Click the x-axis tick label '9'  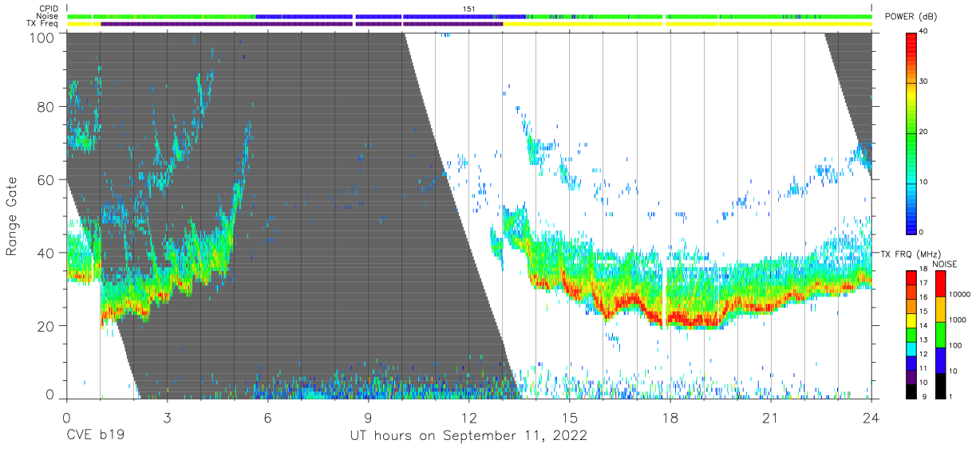point(368,418)
